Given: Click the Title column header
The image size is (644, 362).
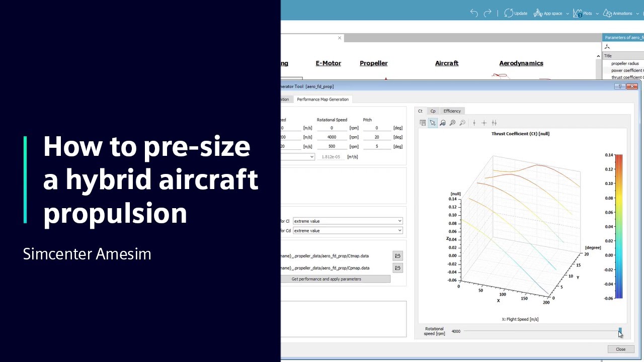Looking at the screenshot, I should 623,56.
